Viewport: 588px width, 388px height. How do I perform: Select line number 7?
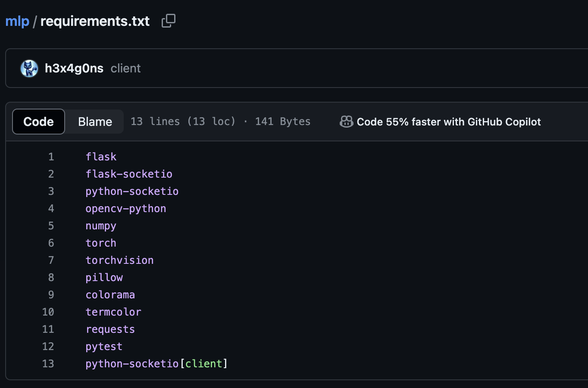click(x=51, y=260)
